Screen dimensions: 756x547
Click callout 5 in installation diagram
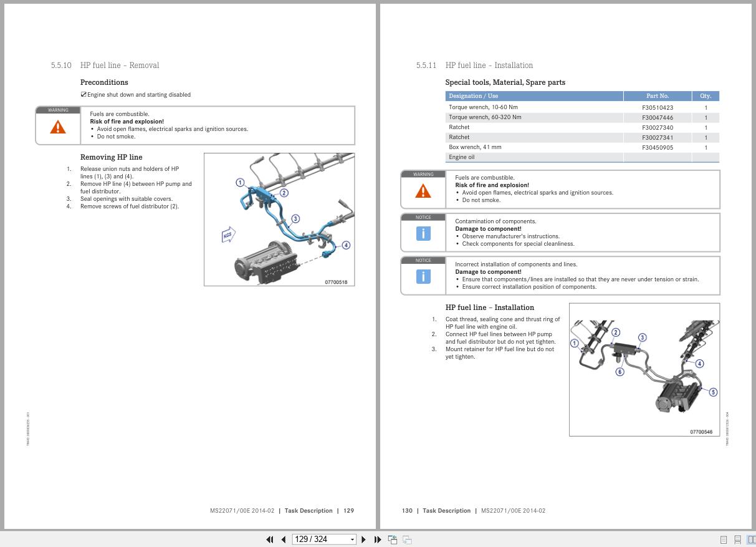[713, 392]
